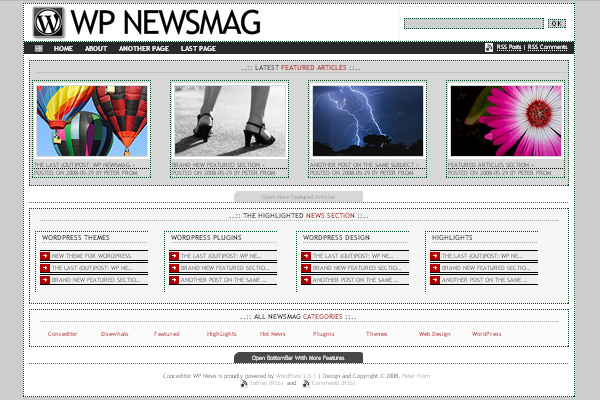
Task: Click the WordPress logo in header
Action: [x=48, y=21]
